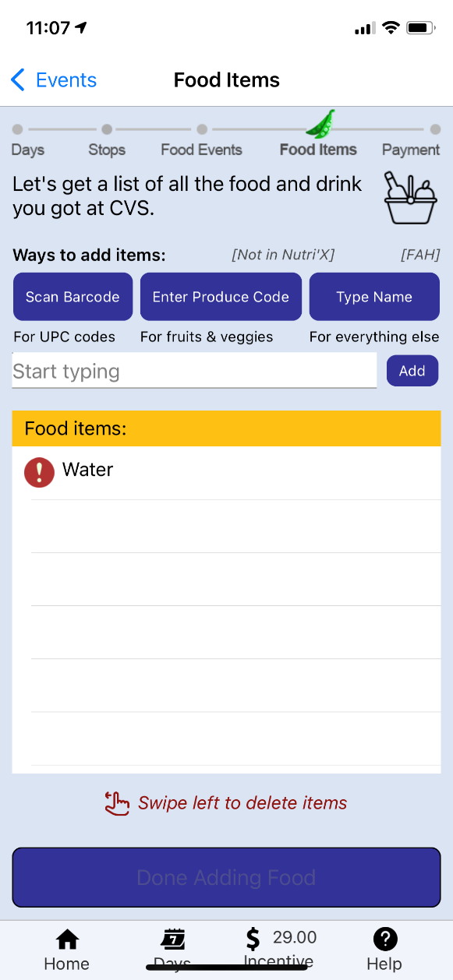
Task: Focus the Start typing input field
Action: point(194,371)
